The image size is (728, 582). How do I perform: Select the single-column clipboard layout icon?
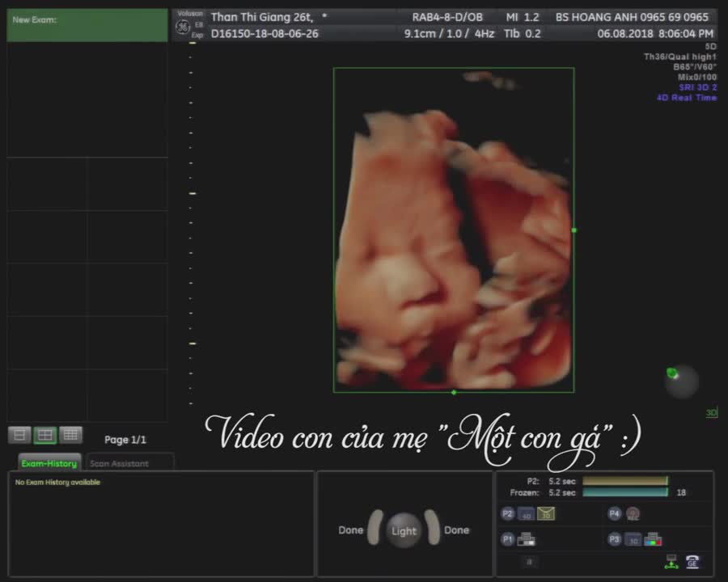point(19,435)
